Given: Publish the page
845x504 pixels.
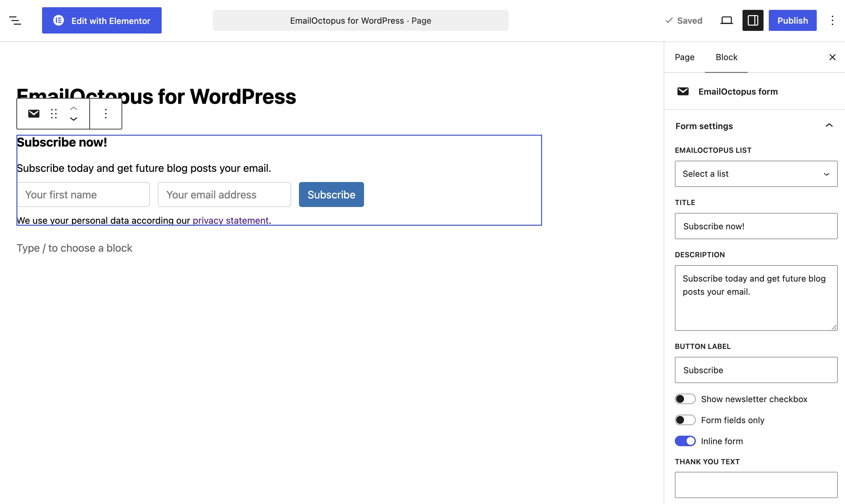Looking at the screenshot, I should coord(792,20).
